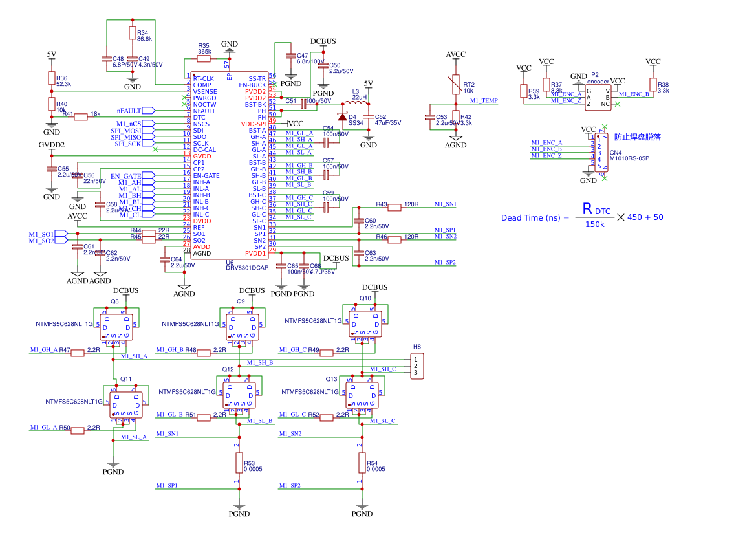Click the M1_TEMP net label
The width and height of the screenshot is (756, 535).
[484, 100]
